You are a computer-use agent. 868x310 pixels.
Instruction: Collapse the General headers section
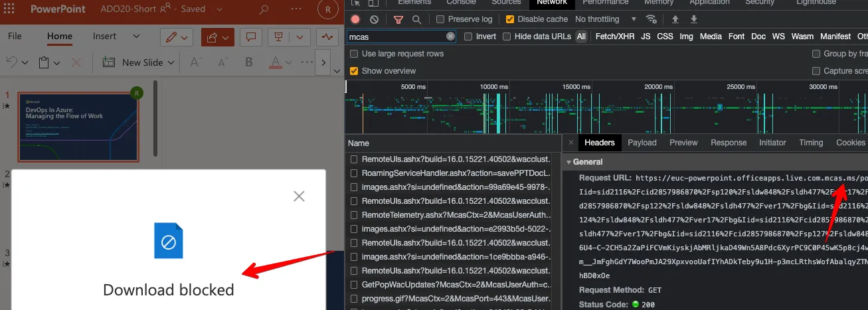click(568, 162)
